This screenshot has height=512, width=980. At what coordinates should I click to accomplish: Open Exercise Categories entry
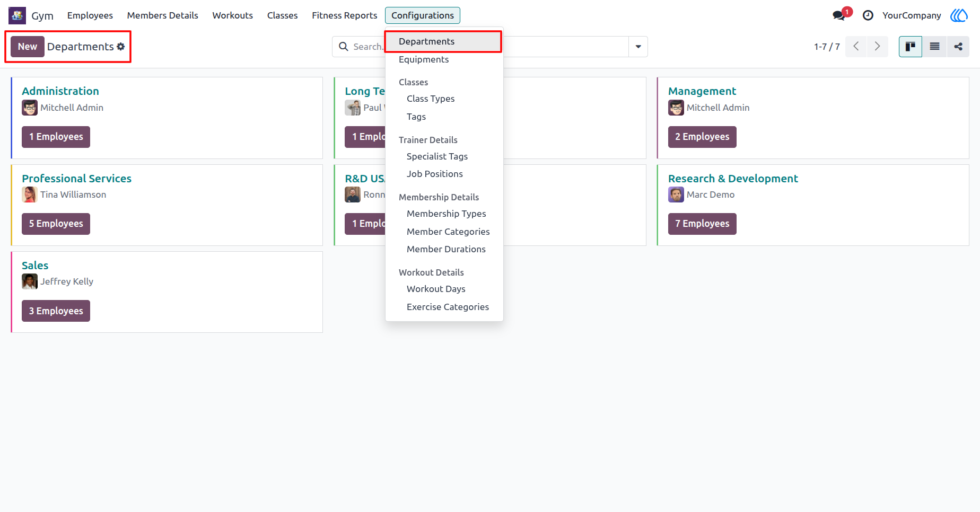pyautogui.click(x=444, y=307)
